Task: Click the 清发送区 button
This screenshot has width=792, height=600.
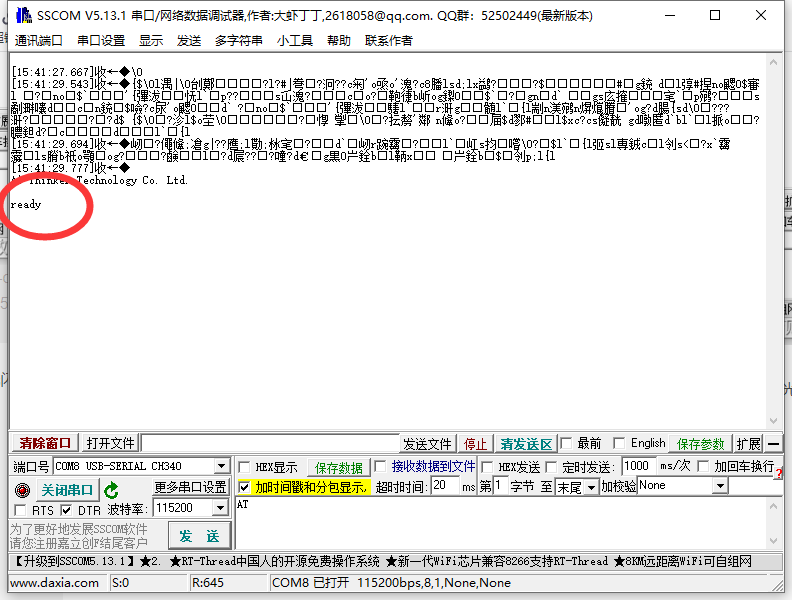Action: pyautogui.click(x=526, y=444)
